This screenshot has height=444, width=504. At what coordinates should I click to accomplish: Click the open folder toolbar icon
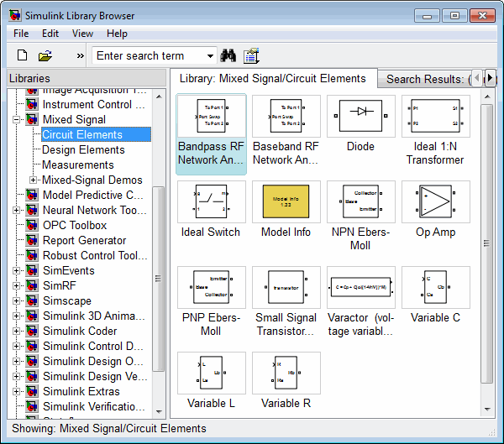coord(45,56)
